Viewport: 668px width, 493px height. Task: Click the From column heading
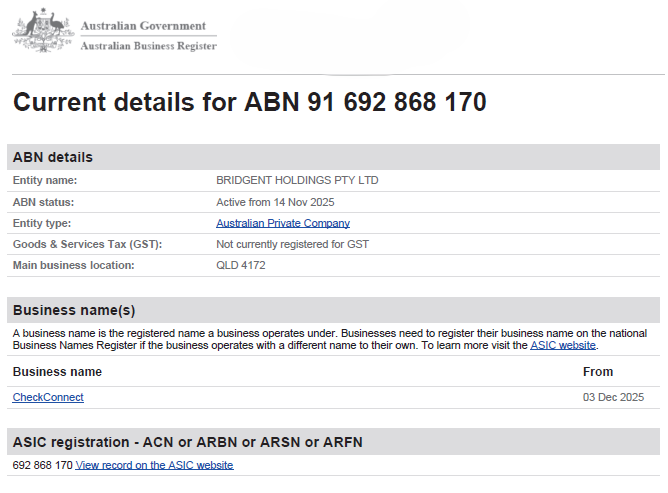coord(598,372)
